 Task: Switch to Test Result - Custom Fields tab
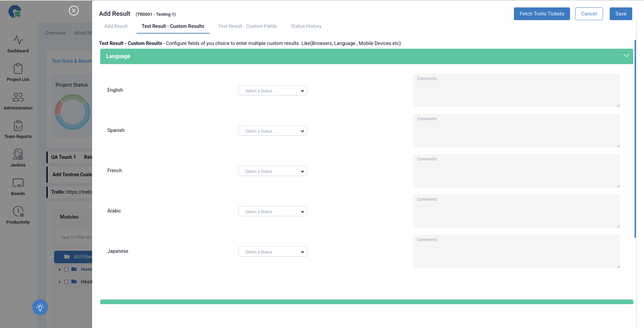pos(247,26)
